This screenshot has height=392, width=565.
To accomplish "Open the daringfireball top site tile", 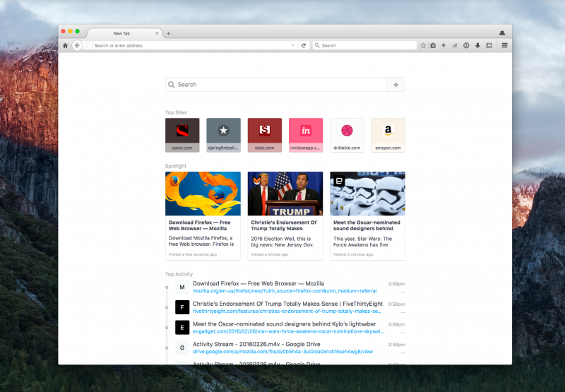I will pos(223,135).
